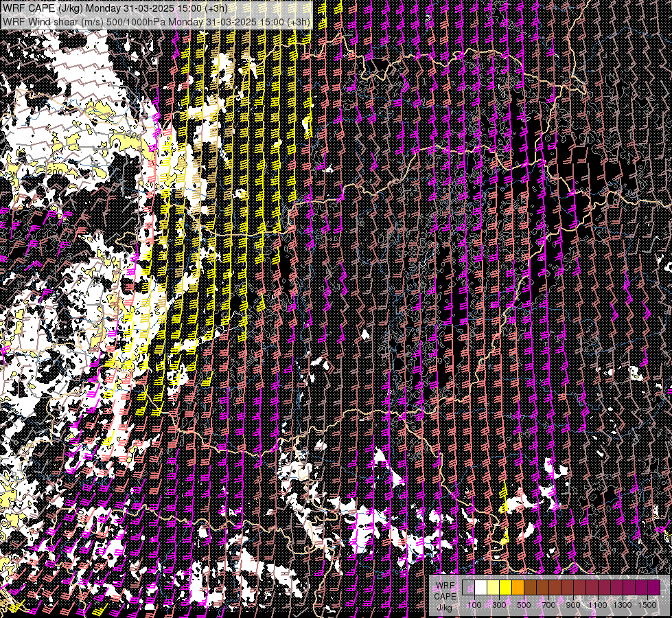Click the white CAPE legend swatch
This screenshot has height=618, width=672.
[x=481, y=588]
